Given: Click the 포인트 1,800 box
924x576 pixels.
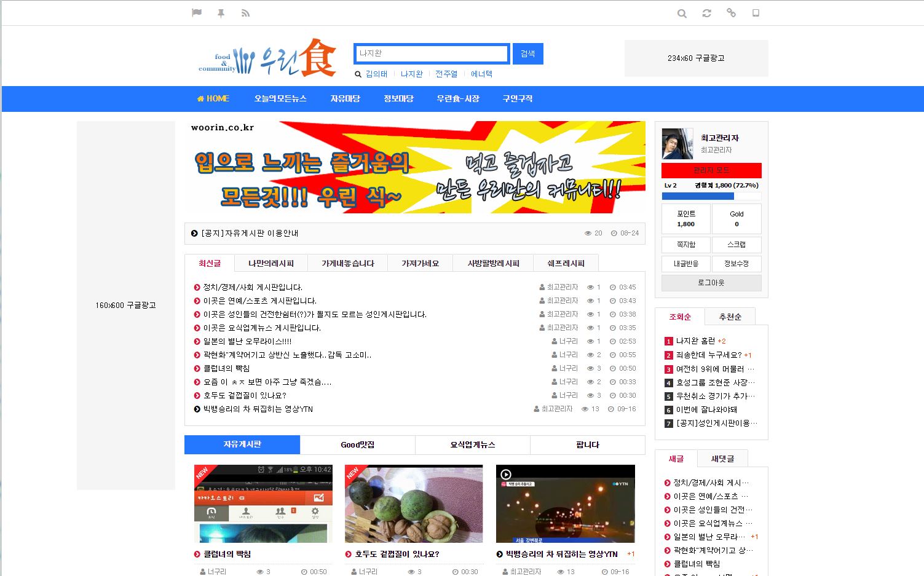Looking at the screenshot, I should coord(686,219).
